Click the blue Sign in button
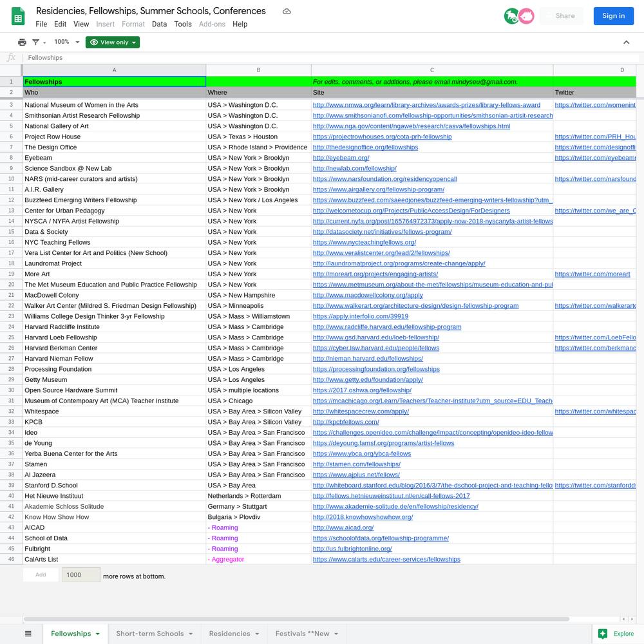 [x=613, y=16]
